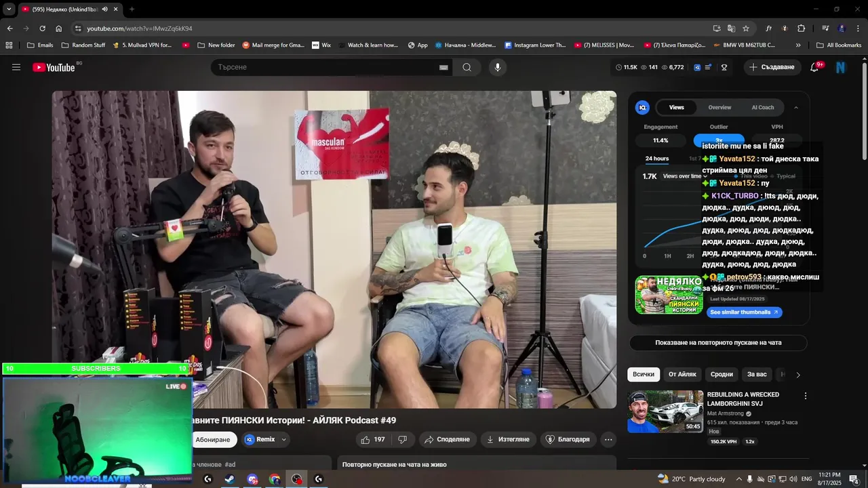Open the notification center in system tray

(x=854, y=479)
